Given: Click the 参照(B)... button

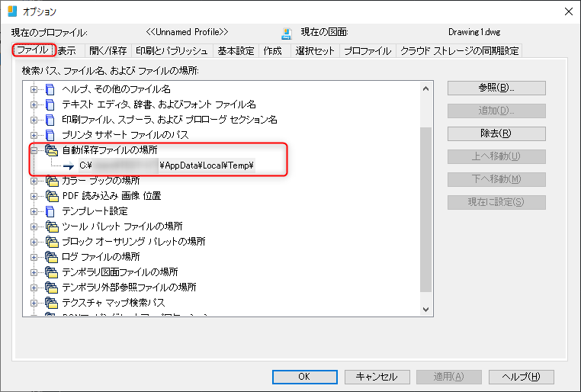Looking at the screenshot, I should coord(496,88).
